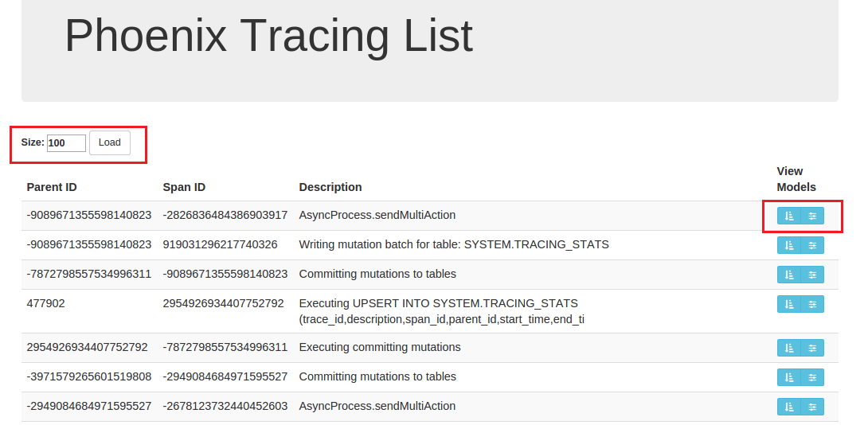
Task: Click sort-bars icon for Executing committing mutations
Action: pyautogui.click(x=789, y=348)
